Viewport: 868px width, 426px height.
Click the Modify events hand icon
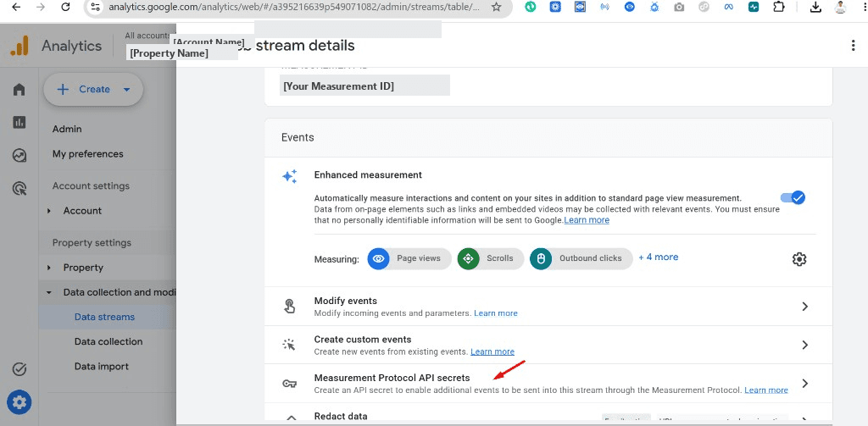[x=290, y=307]
